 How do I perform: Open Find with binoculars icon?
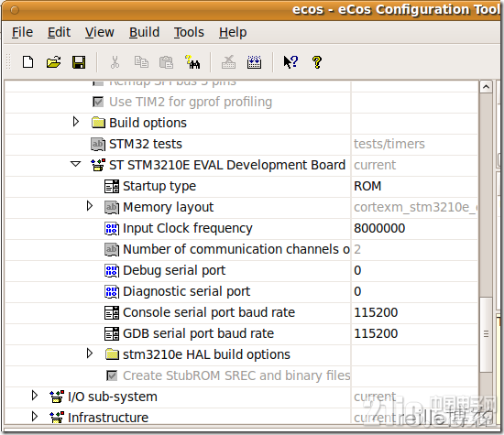click(192, 61)
